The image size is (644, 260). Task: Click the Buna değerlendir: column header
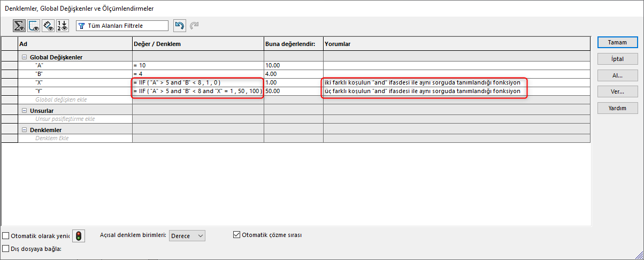[294, 43]
